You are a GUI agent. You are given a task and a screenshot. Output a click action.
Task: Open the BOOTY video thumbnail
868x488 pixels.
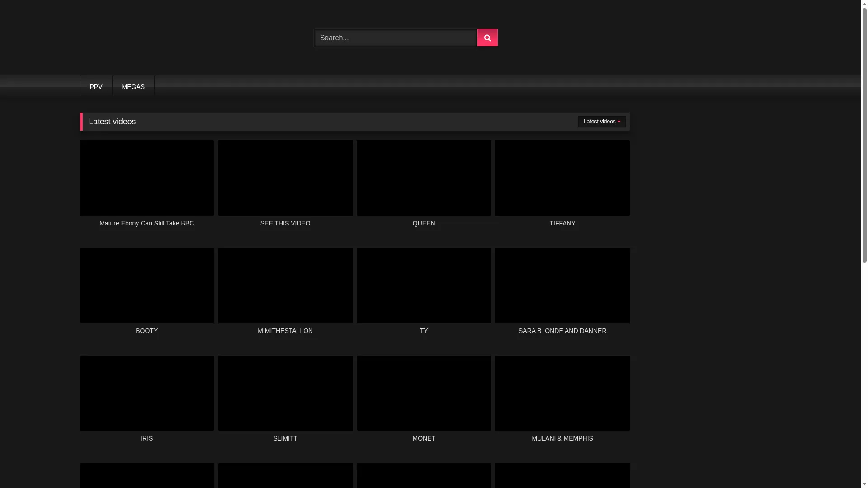click(x=147, y=285)
